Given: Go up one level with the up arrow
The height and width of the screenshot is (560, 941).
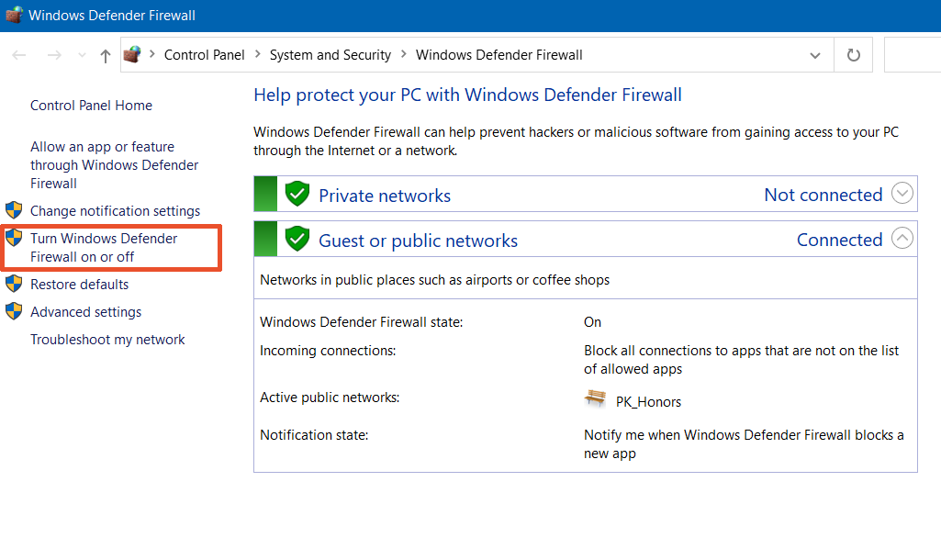Looking at the screenshot, I should click(x=105, y=56).
